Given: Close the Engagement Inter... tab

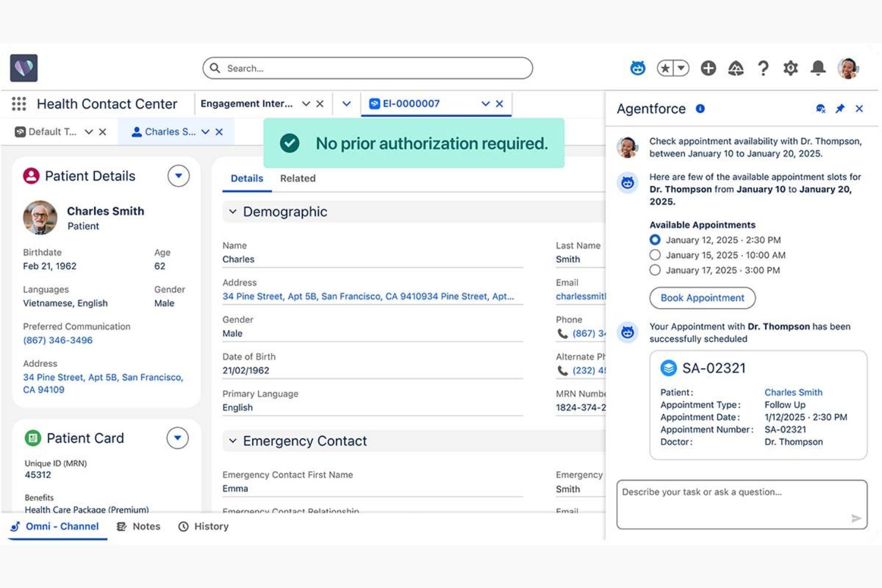Looking at the screenshot, I should tap(320, 104).
